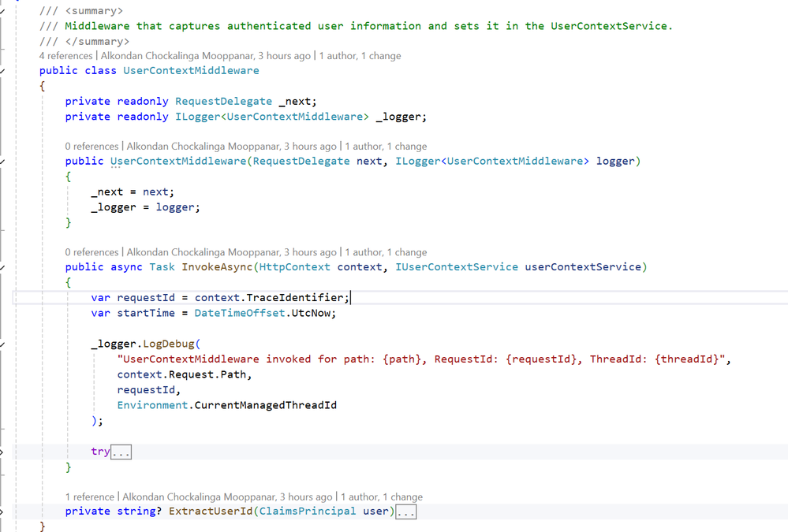788x532 pixels.
Task: Click the "DateTimeOffset" type
Action: coord(240,313)
